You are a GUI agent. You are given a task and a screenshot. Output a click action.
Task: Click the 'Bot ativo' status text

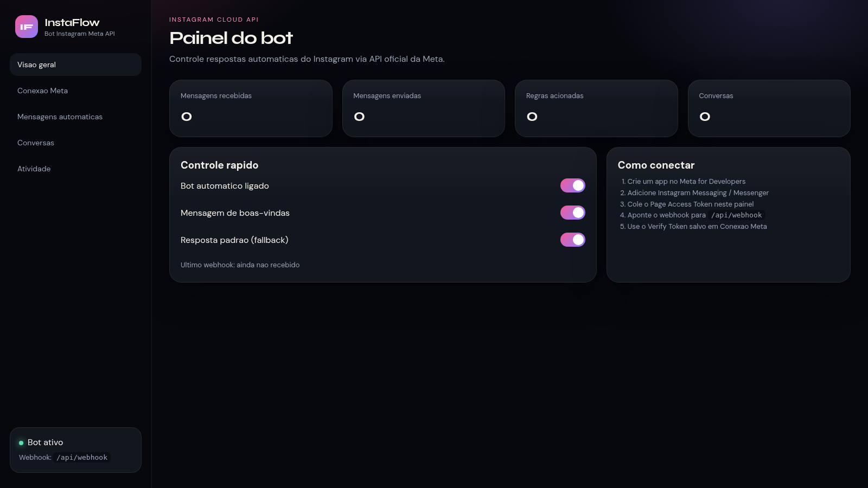(45, 442)
